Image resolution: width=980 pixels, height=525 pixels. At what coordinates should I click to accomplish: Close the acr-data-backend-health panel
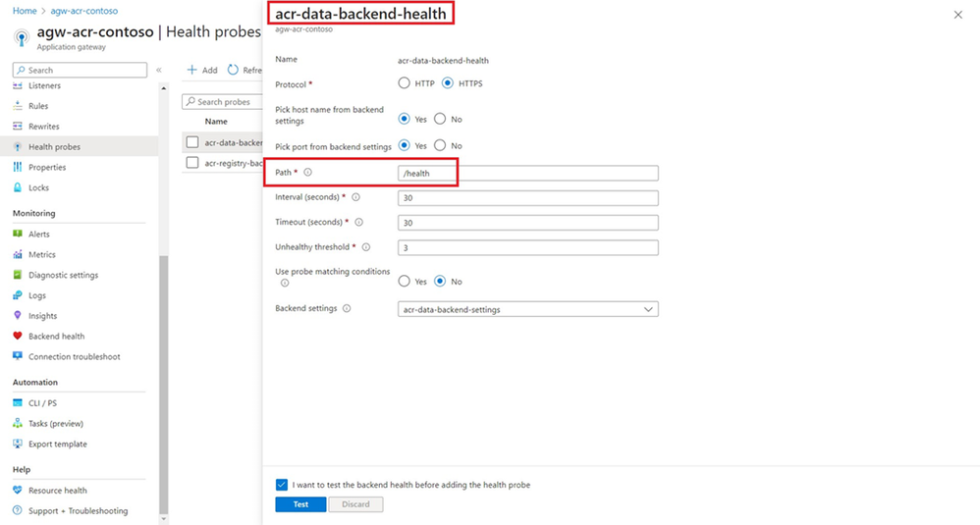point(958,15)
